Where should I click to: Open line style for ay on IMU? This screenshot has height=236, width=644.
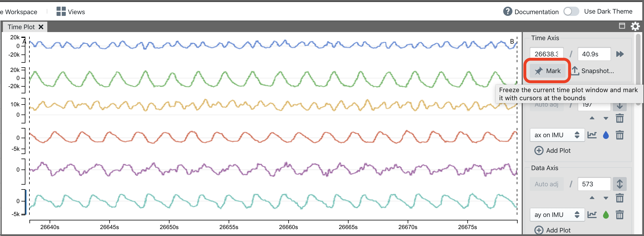[x=592, y=215]
